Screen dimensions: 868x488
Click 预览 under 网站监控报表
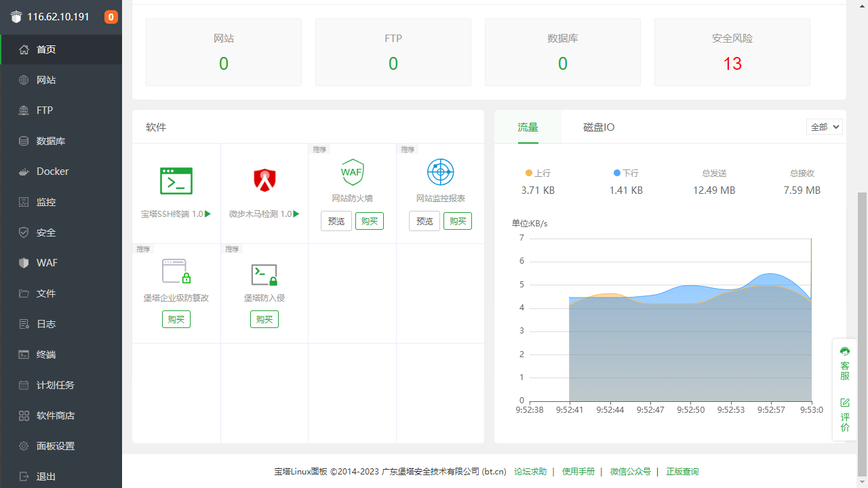pyautogui.click(x=425, y=221)
